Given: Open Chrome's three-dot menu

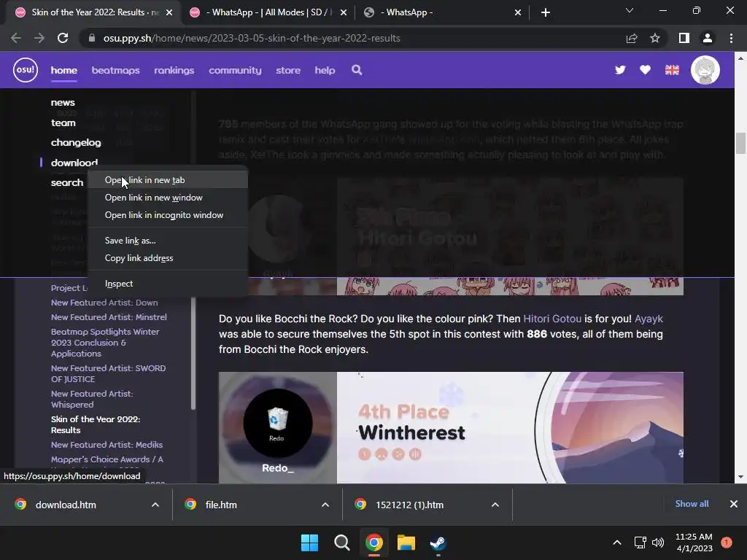Looking at the screenshot, I should (x=731, y=38).
